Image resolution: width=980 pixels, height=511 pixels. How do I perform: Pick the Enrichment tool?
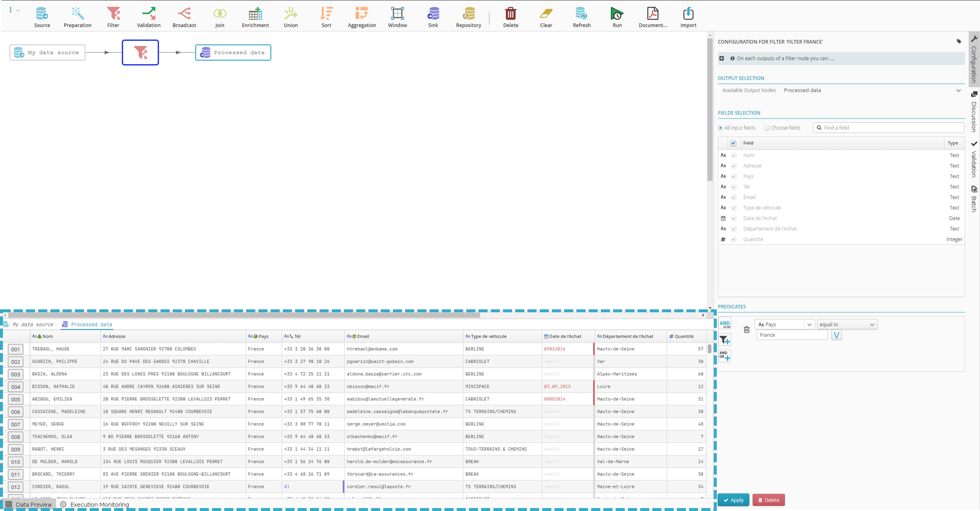255,17
